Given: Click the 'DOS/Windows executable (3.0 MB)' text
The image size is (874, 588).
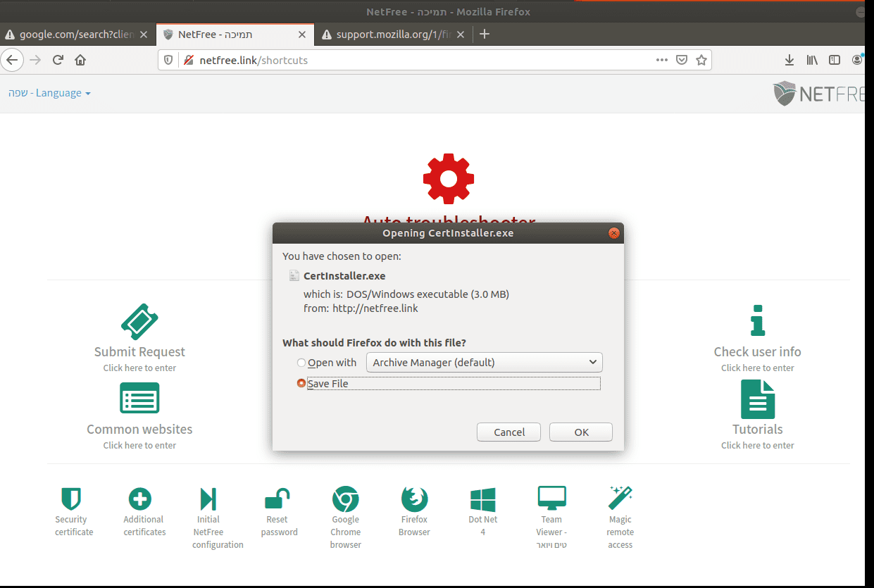Looking at the screenshot, I should (x=427, y=294).
